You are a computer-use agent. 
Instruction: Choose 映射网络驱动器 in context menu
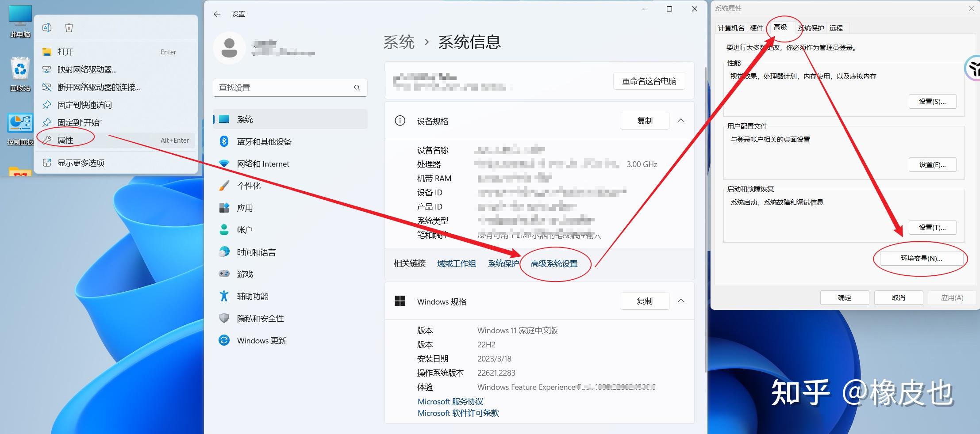click(x=116, y=69)
